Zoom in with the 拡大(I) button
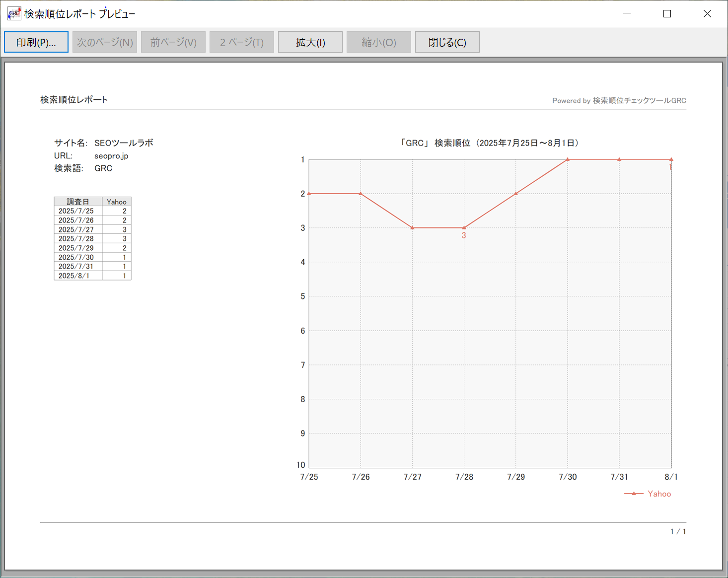The width and height of the screenshot is (728, 578). click(310, 42)
